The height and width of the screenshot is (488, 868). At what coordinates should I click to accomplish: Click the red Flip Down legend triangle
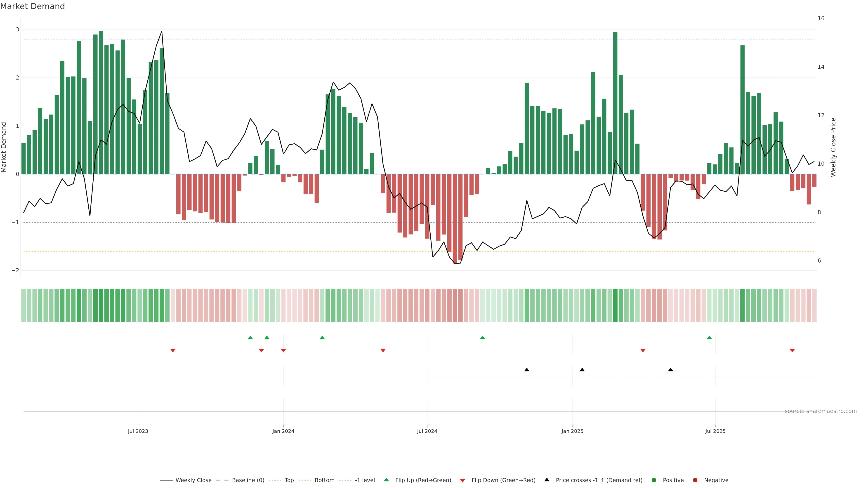point(463,480)
